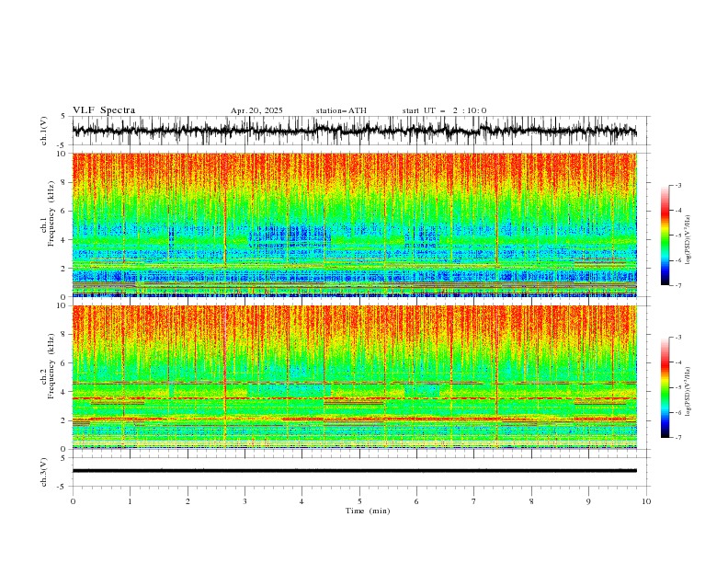
Task: Click "-4" label on lower color bar
Action: [x=678, y=362]
